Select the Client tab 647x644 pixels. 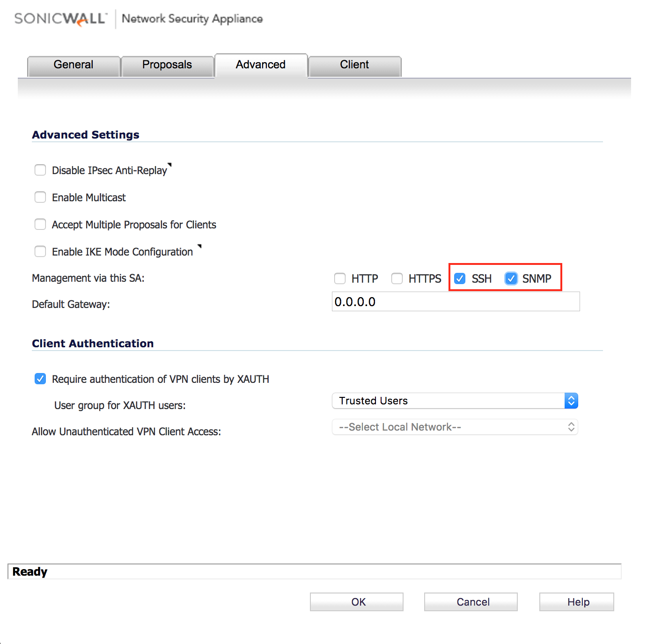pos(354,65)
